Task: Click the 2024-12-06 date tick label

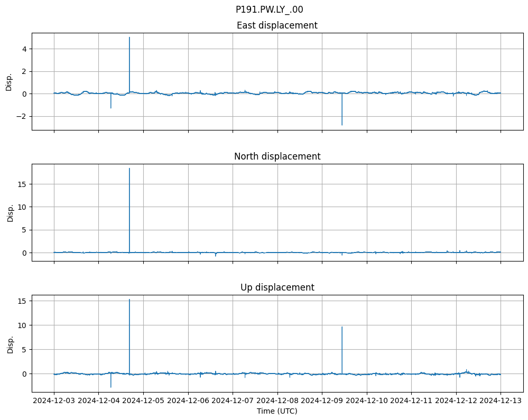Action: 188,401
